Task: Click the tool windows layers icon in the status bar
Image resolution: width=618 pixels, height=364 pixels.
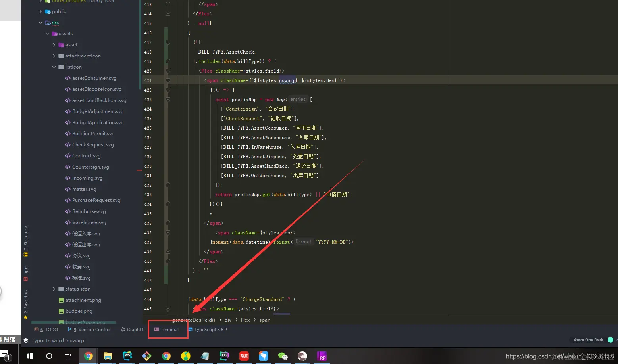Action: click(26, 340)
